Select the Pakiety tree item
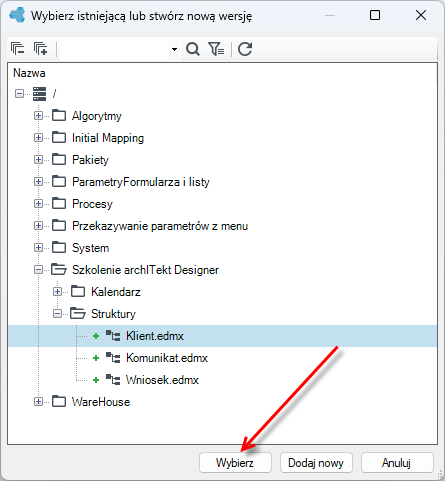 tap(90, 160)
